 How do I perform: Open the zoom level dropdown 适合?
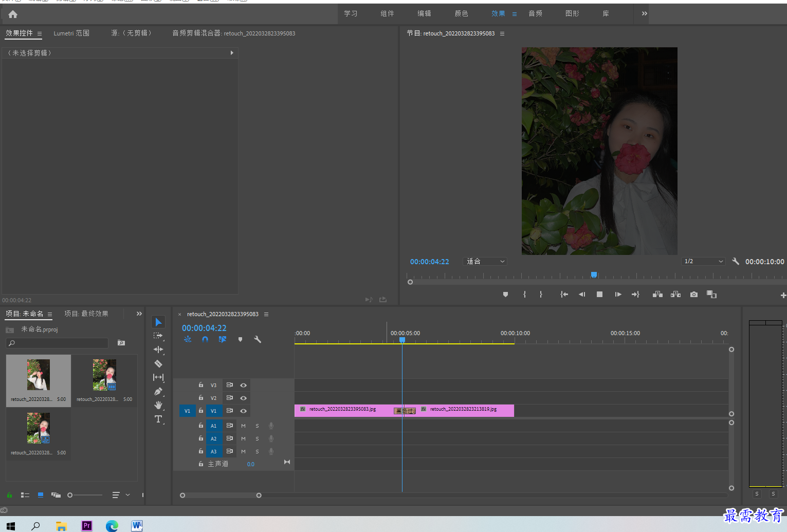click(485, 261)
